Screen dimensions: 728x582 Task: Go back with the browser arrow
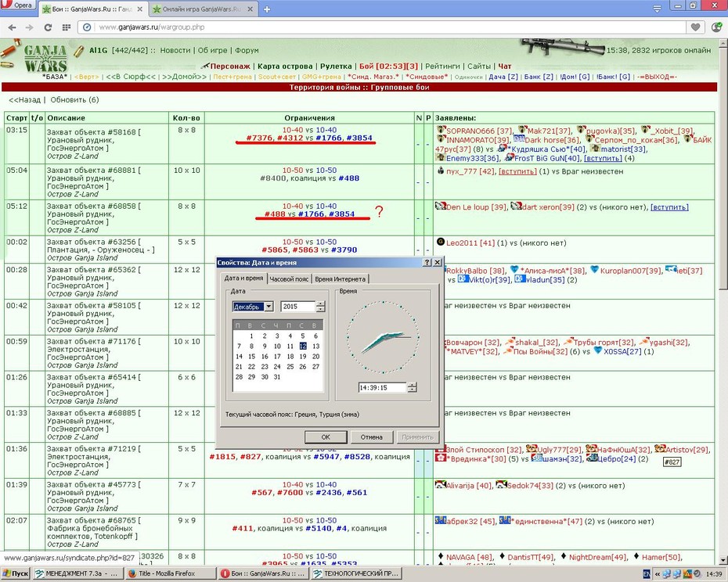(x=12, y=27)
